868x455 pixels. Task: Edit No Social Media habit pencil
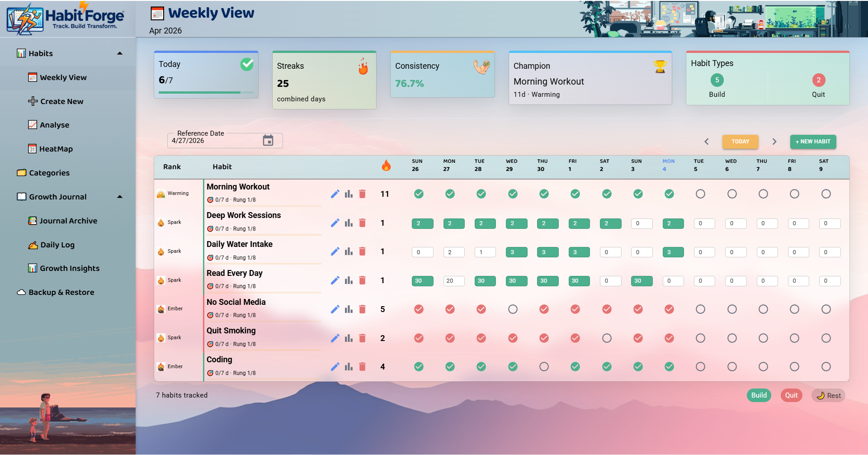(335, 309)
